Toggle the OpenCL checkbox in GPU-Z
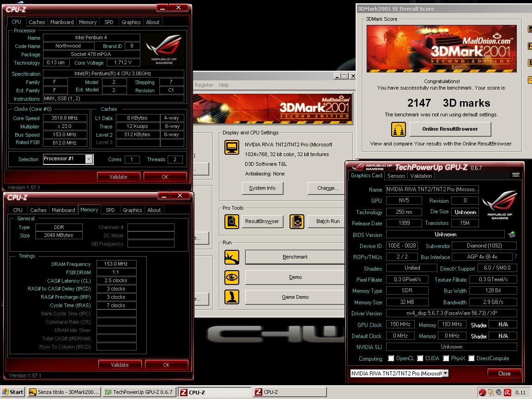Image resolution: width=532 pixels, height=399 pixels. tap(391, 358)
